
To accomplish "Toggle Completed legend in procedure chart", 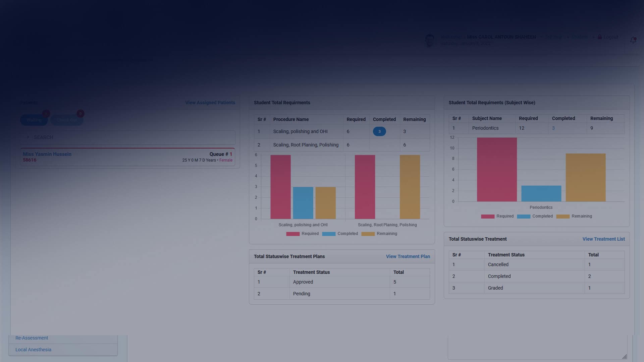I will point(340,234).
